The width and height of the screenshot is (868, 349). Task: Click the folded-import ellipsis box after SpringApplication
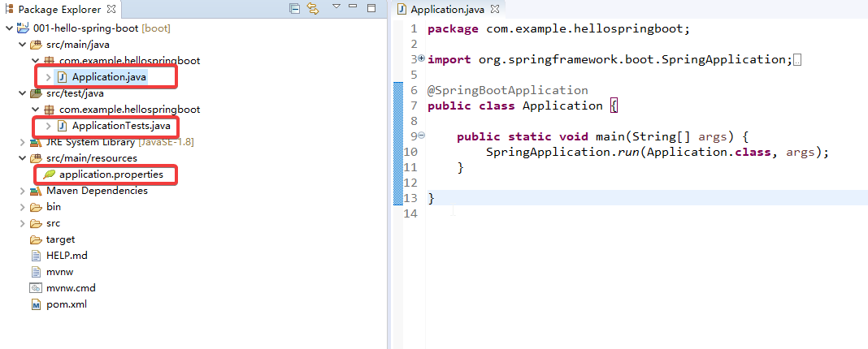click(797, 60)
